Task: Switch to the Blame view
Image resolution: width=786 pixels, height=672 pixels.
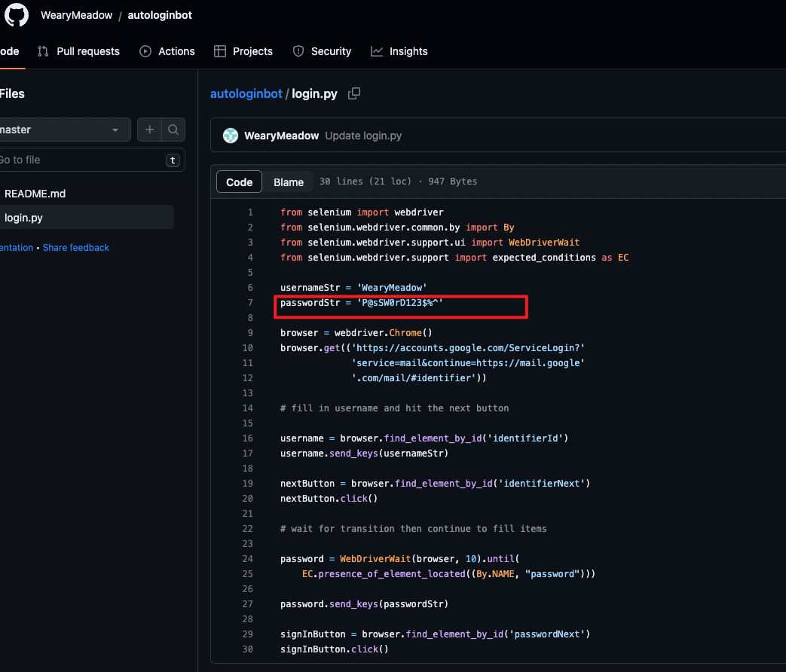Action: click(x=289, y=182)
